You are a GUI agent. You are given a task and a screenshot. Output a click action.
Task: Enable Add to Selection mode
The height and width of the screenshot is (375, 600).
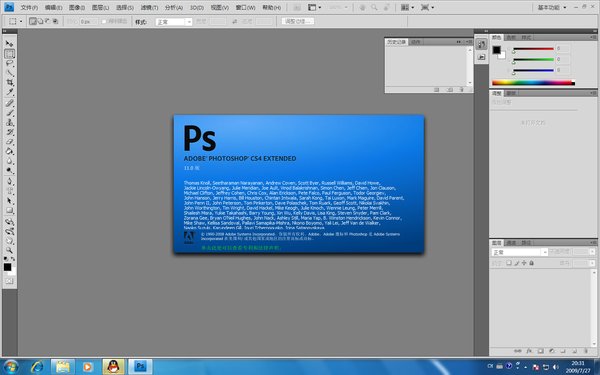coord(41,21)
